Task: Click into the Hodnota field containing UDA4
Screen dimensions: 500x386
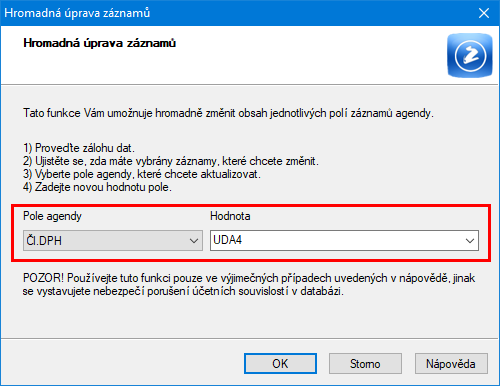Action: click(344, 240)
